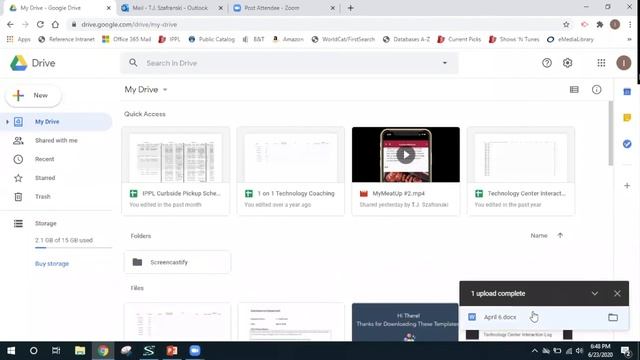Play the MyMeatUp #2.mp4 video
Screen dimensions: 640x360
tap(406, 155)
